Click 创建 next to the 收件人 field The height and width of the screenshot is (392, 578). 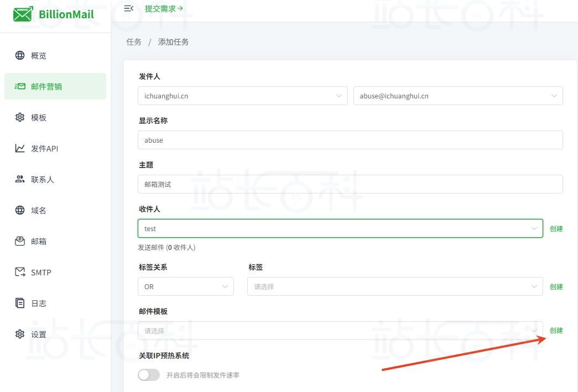click(x=556, y=228)
